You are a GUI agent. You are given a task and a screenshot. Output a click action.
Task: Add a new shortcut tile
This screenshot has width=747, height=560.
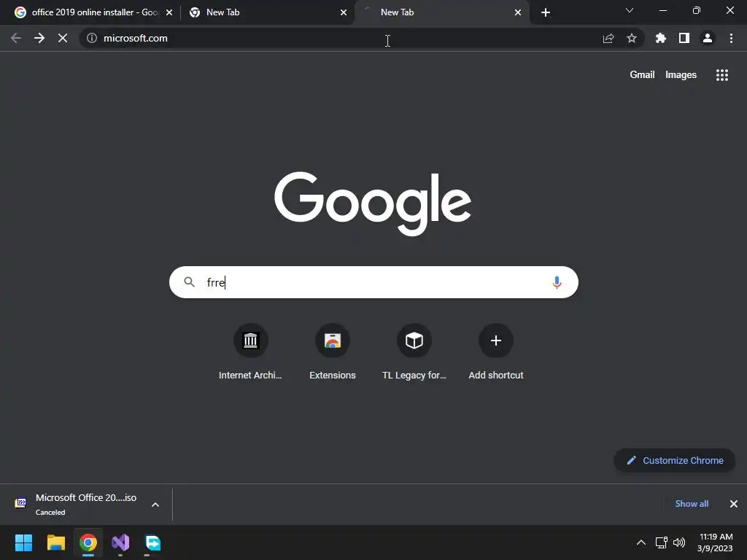[496, 352]
